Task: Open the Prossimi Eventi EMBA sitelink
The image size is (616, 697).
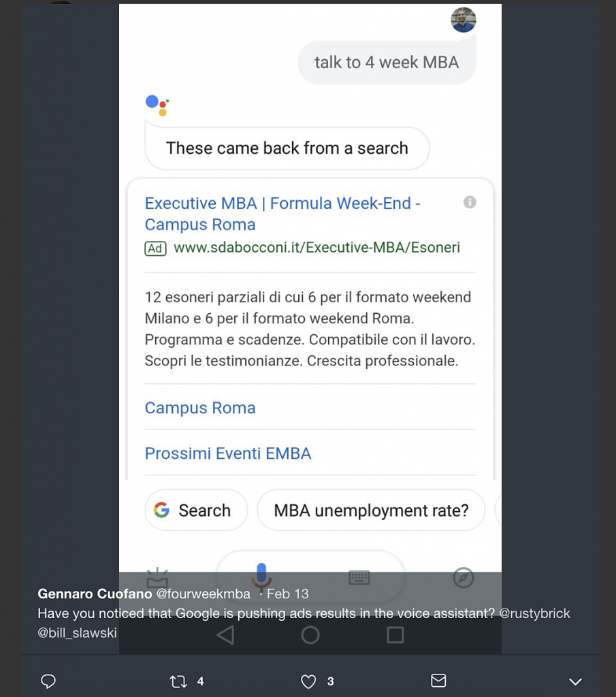Action: [x=228, y=453]
